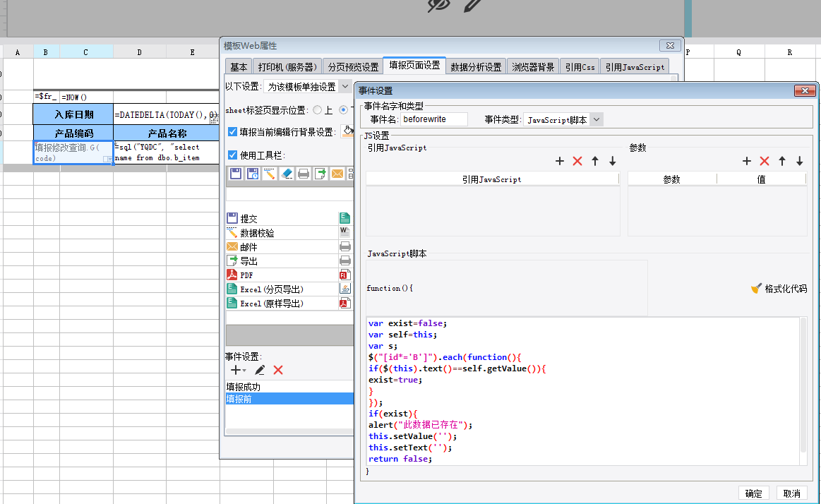Click the export icon in the toolbar preview
821x504 pixels.
tap(320, 174)
